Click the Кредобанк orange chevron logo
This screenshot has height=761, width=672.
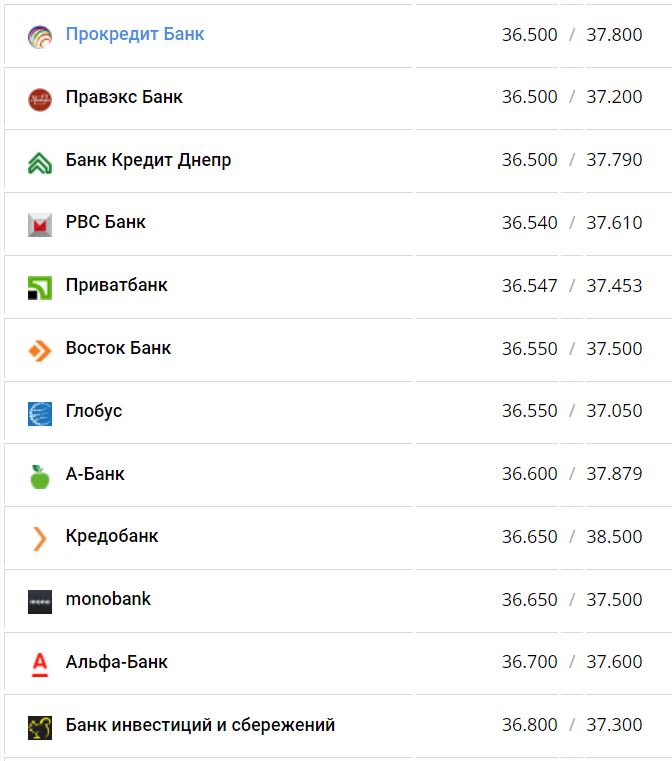(40, 539)
